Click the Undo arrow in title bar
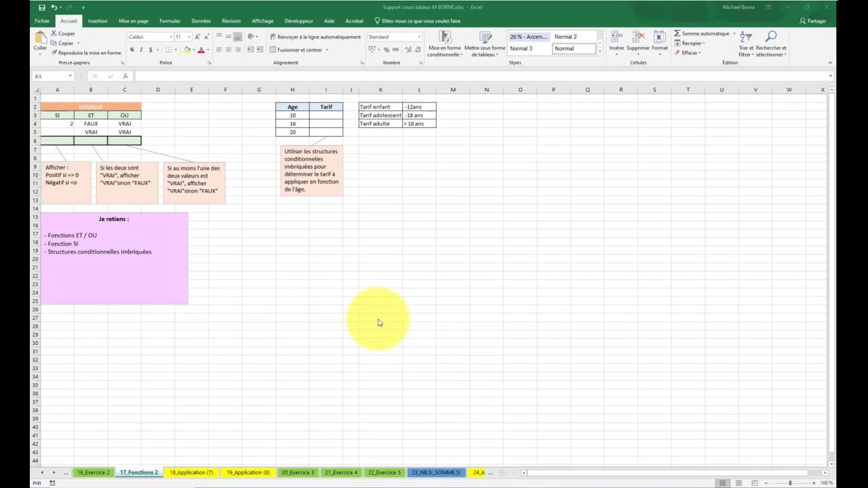Viewport: 868px width, 488px height. click(54, 7)
